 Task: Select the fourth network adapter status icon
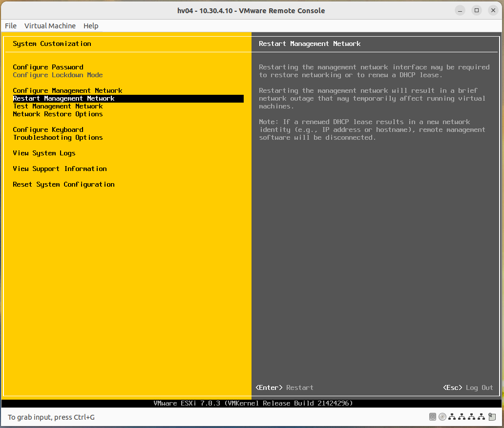pyautogui.click(x=482, y=417)
